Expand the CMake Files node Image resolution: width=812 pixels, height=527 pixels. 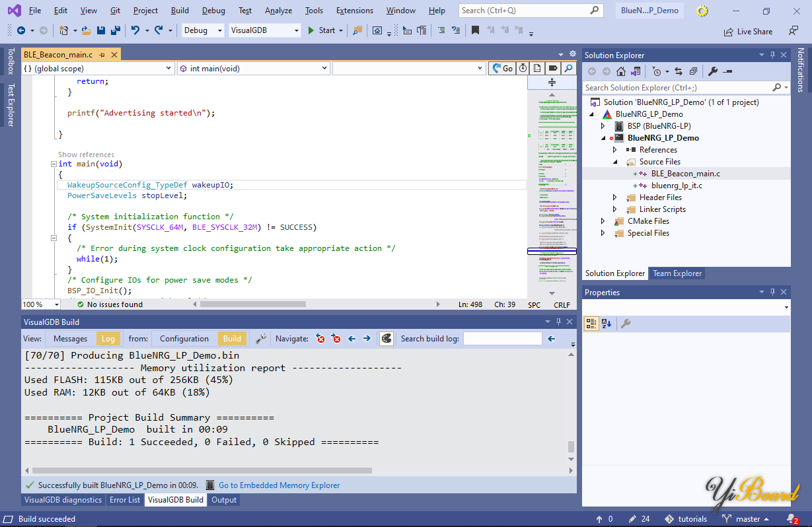click(x=603, y=221)
